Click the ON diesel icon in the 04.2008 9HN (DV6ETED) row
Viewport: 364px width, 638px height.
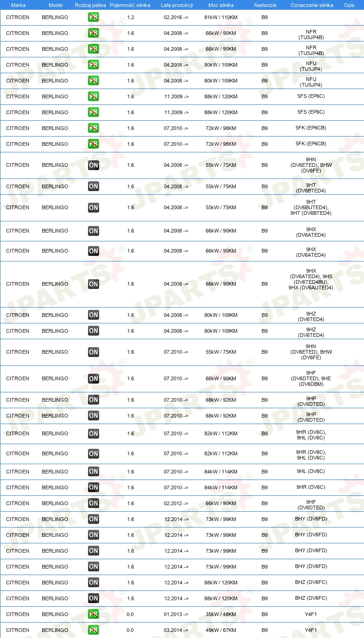tap(94, 165)
